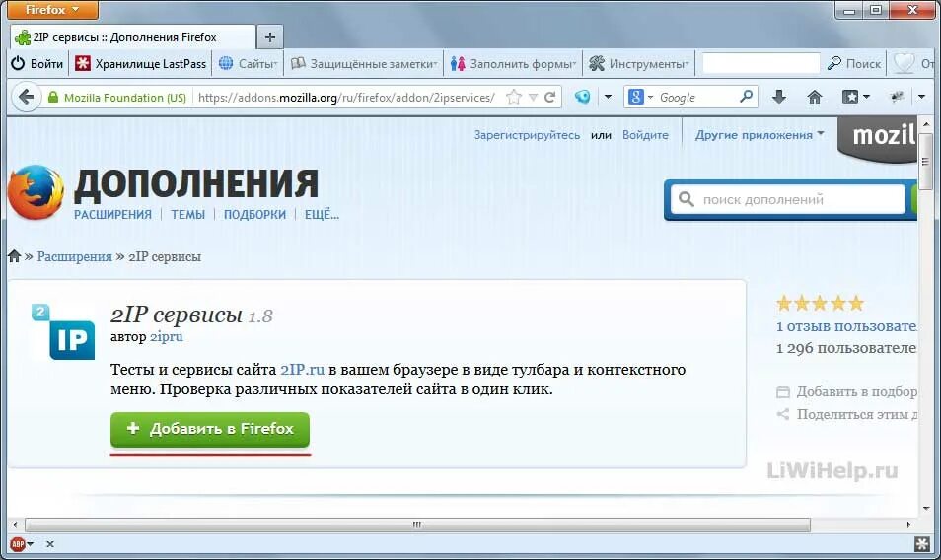
Task: Open Хранилище LastPass
Action: click(141, 63)
